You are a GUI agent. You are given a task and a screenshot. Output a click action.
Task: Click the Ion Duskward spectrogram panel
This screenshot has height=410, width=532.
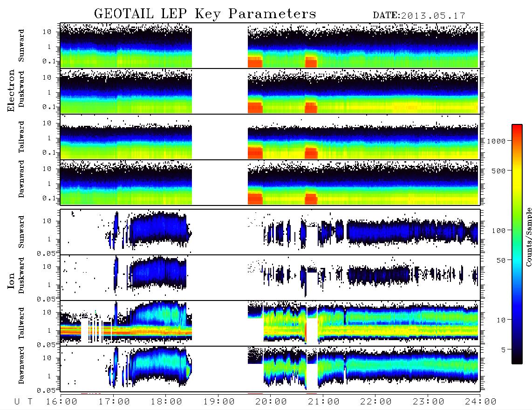pos(270,278)
